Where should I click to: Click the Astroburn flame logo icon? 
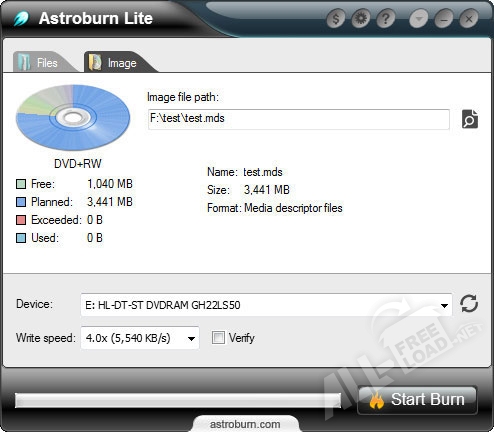21,18
